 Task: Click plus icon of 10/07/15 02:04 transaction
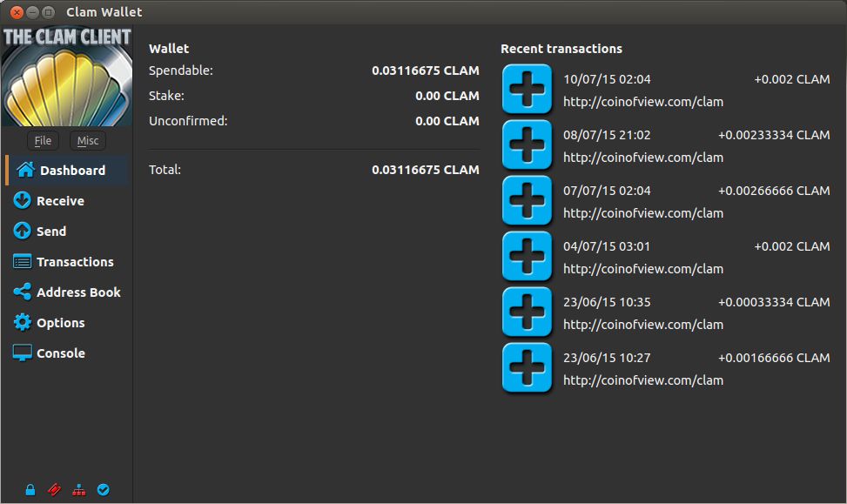pos(527,89)
